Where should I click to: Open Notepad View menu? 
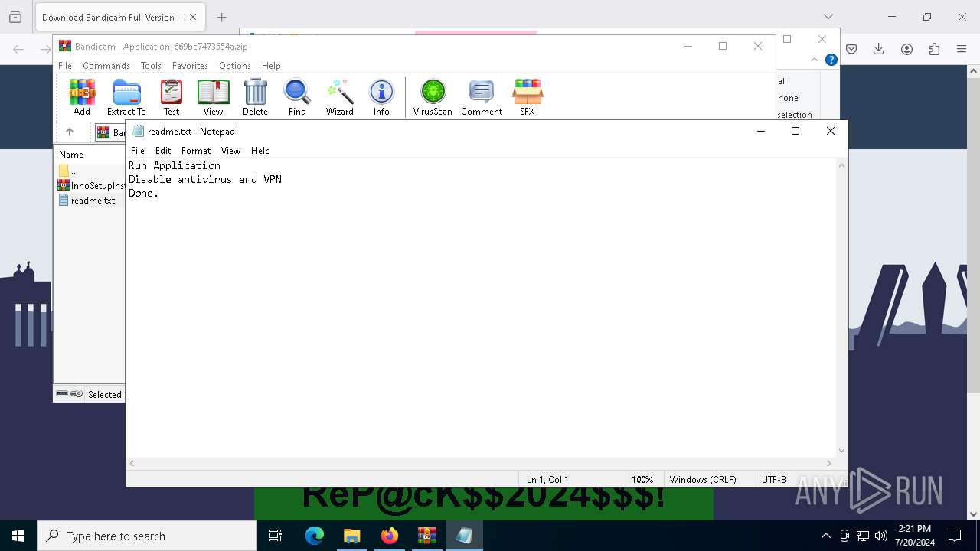coord(230,151)
